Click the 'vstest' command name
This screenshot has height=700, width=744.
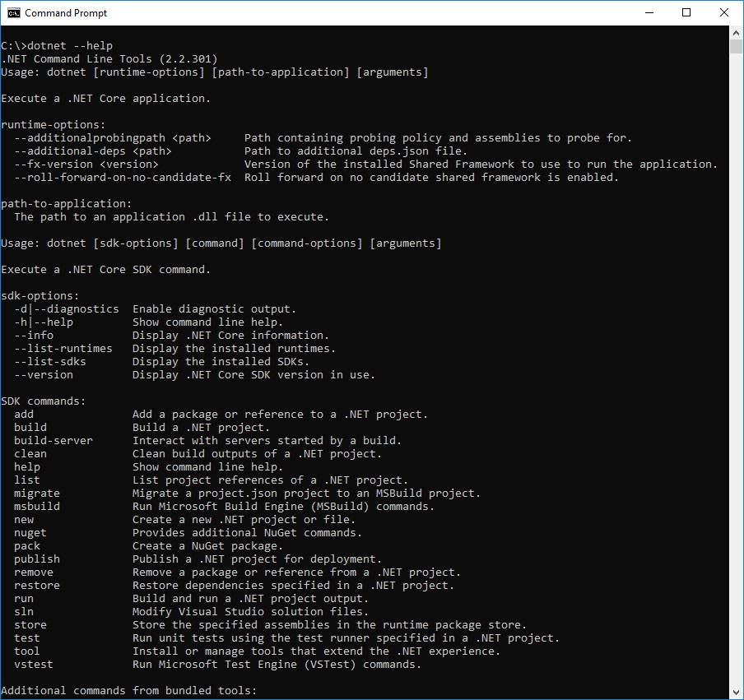34,665
